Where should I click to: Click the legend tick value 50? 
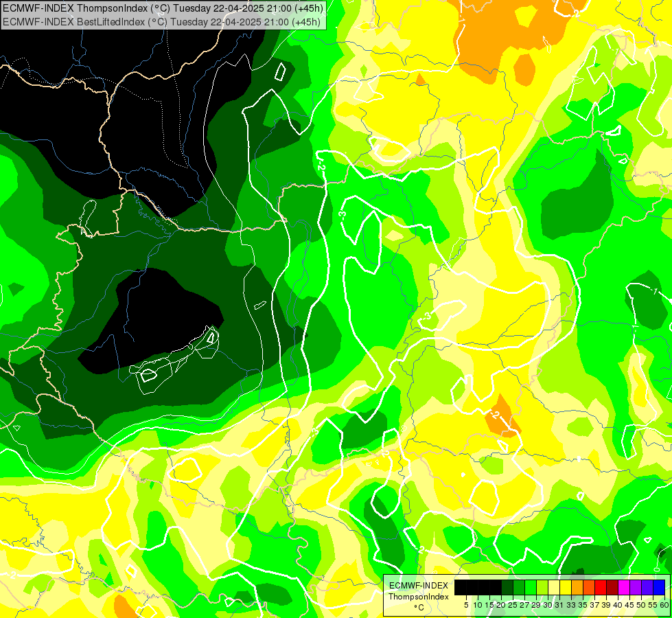coord(641,605)
